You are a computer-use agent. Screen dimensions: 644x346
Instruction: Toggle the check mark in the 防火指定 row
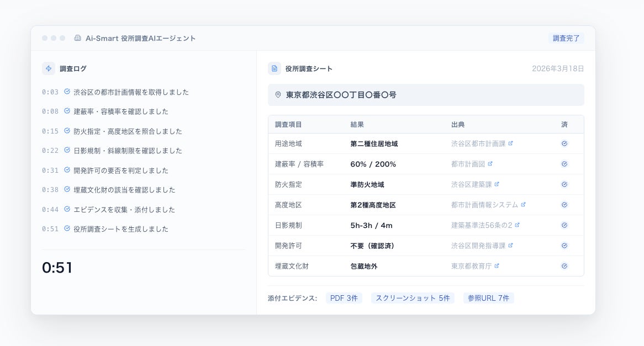coord(564,184)
